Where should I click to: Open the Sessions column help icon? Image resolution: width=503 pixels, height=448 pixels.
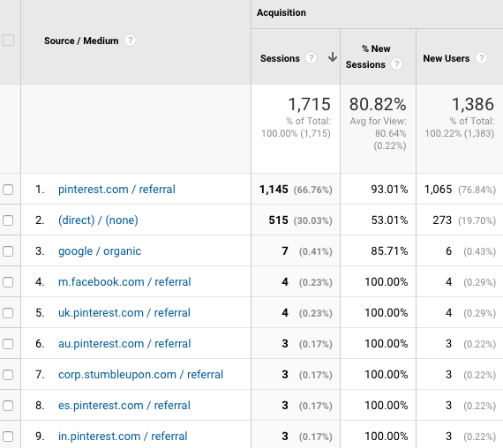(x=311, y=58)
